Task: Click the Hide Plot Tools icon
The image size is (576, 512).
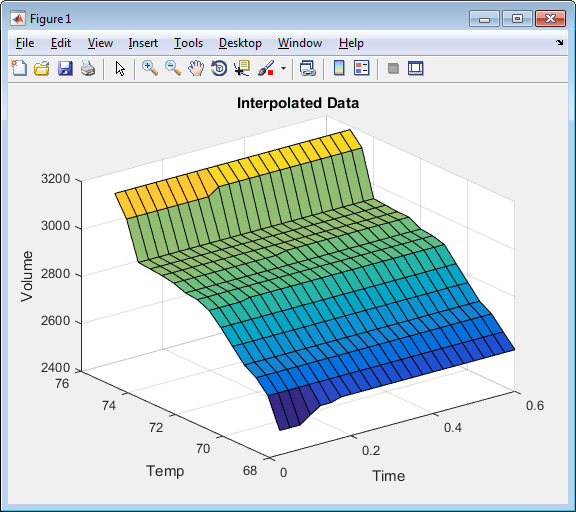Action: tap(393, 68)
